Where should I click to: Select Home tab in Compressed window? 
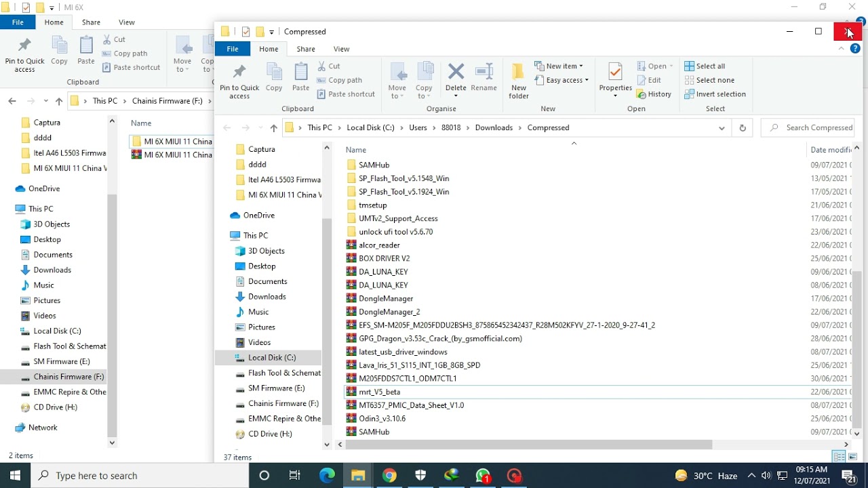269,49
